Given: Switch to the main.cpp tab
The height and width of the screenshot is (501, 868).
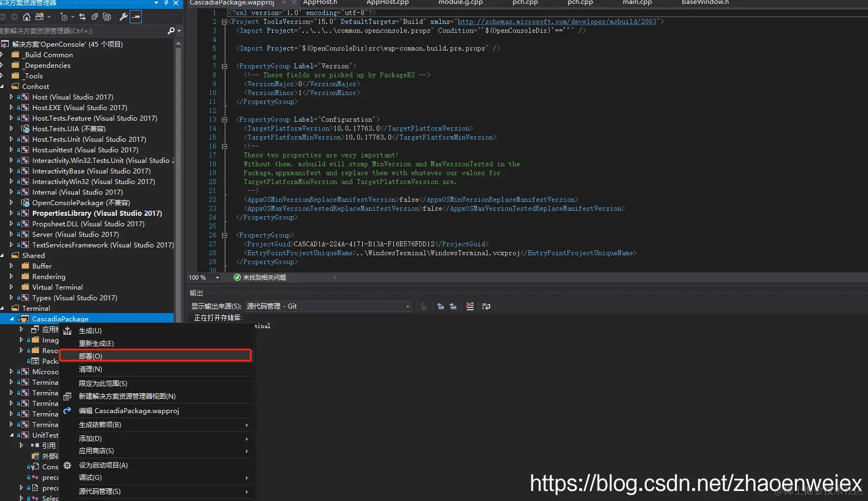Looking at the screenshot, I should [637, 3].
